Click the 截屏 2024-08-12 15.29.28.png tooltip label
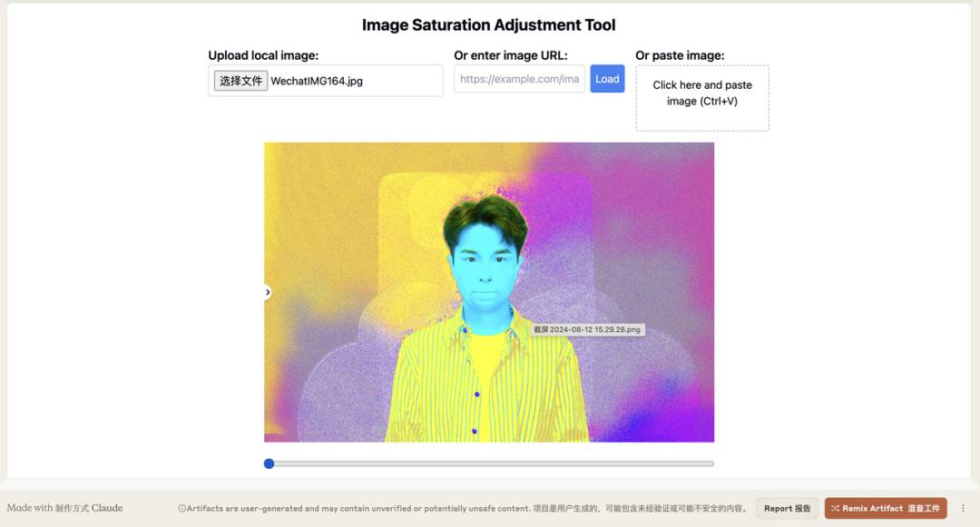This screenshot has height=527, width=980. click(587, 329)
